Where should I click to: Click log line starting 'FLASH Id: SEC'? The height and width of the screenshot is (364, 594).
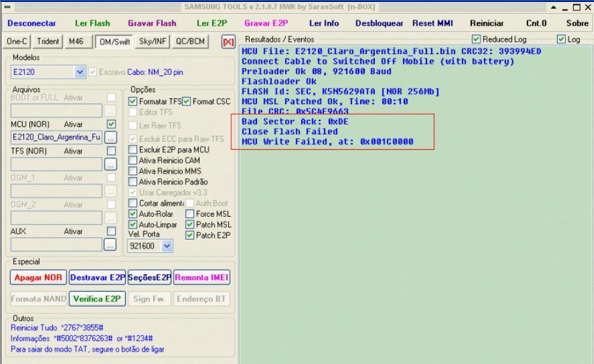[340, 91]
